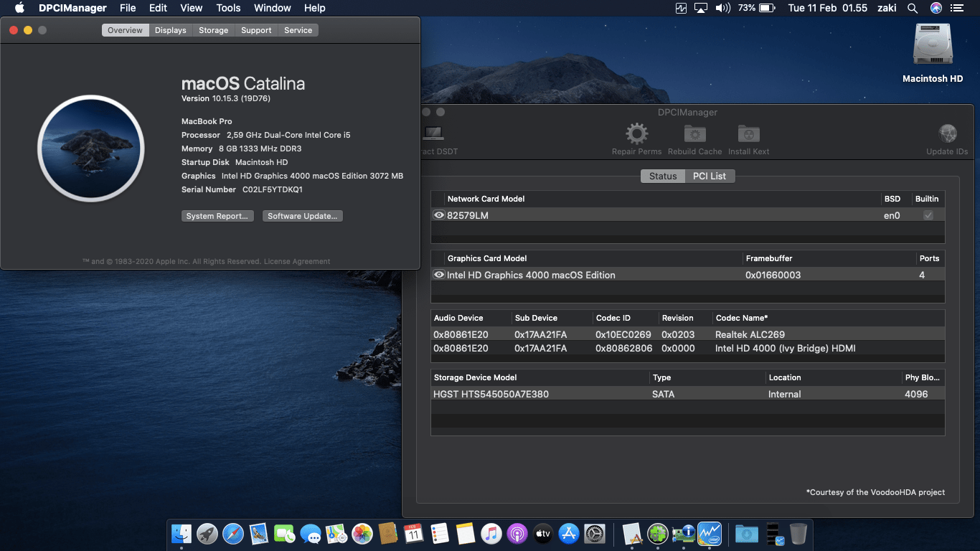
Task: Launch Safari from the Dock
Action: [x=233, y=534]
